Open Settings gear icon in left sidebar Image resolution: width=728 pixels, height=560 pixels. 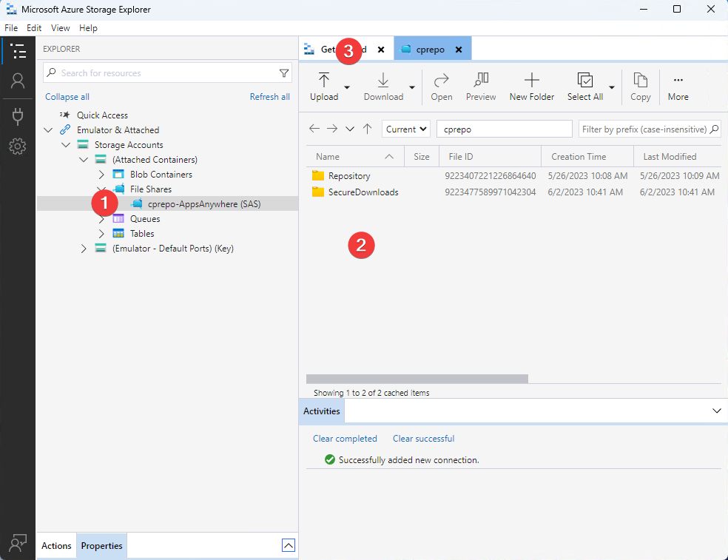(x=18, y=146)
